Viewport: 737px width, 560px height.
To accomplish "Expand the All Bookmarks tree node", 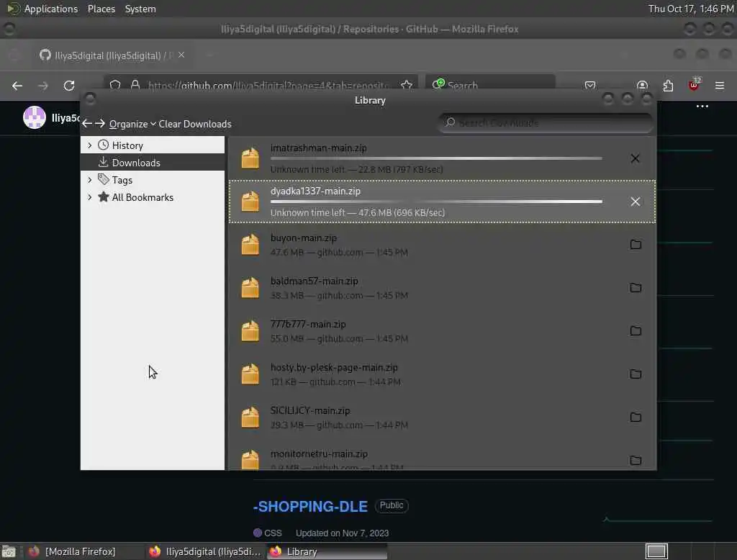I will click(90, 197).
